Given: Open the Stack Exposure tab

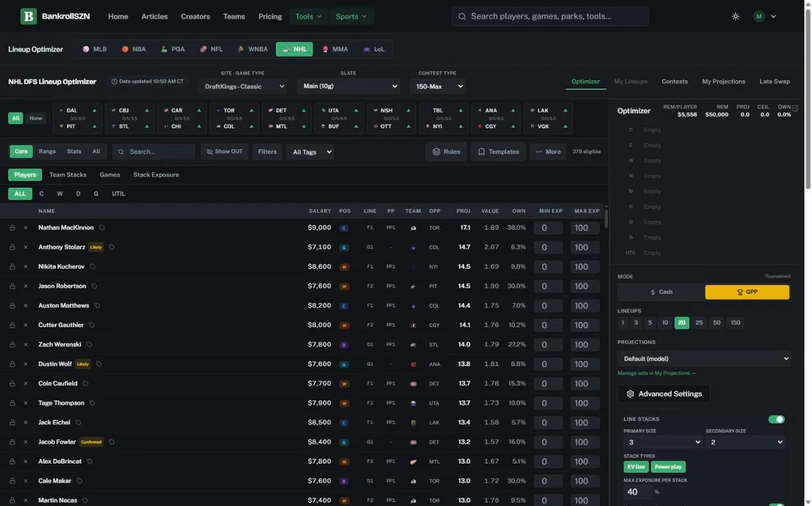Looking at the screenshot, I should click(x=156, y=175).
